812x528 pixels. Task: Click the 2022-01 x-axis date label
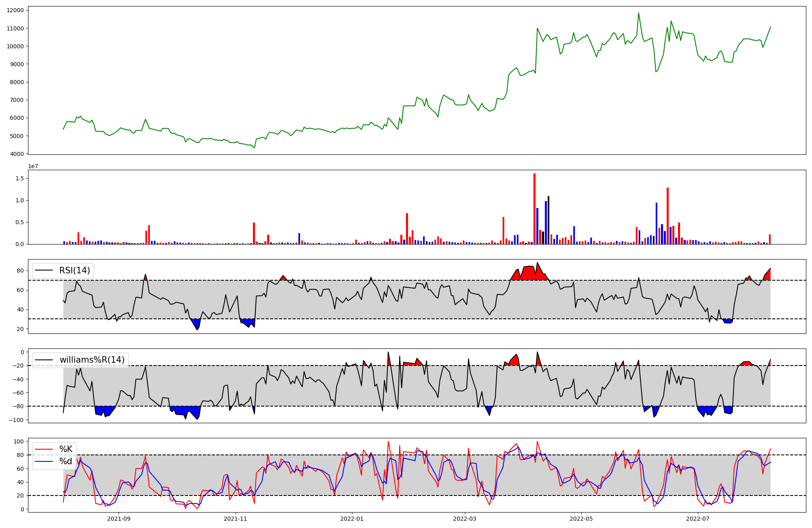click(352, 519)
